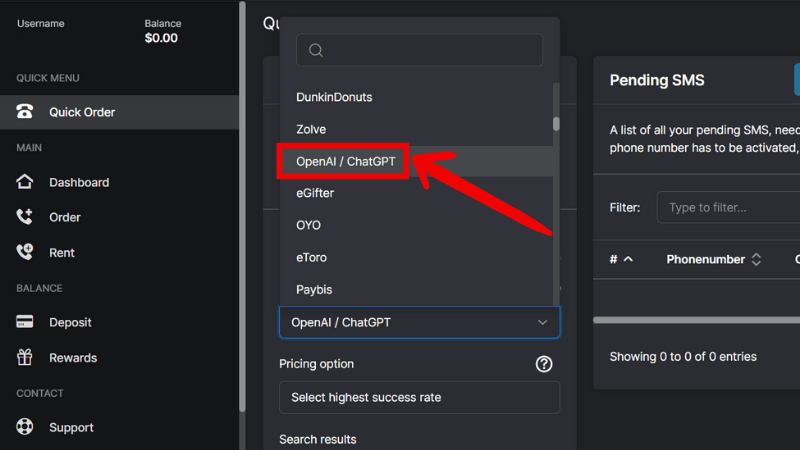
Task: Open the Support contact page
Action: 71,428
